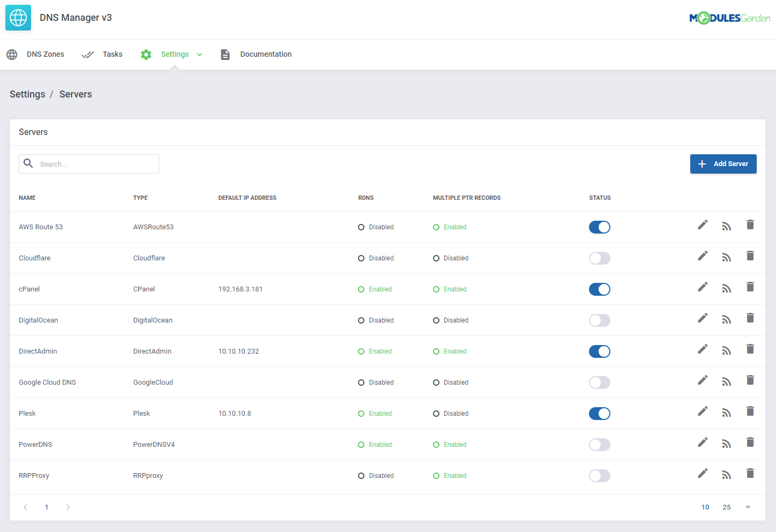Enable the Google Cloud DNS status toggle
Screen dimensions: 776x532
[x=600, y=383]
